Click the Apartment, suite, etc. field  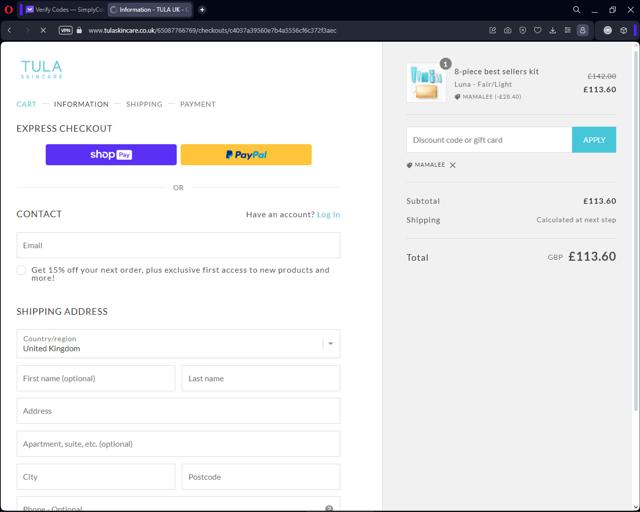(178, 444)
